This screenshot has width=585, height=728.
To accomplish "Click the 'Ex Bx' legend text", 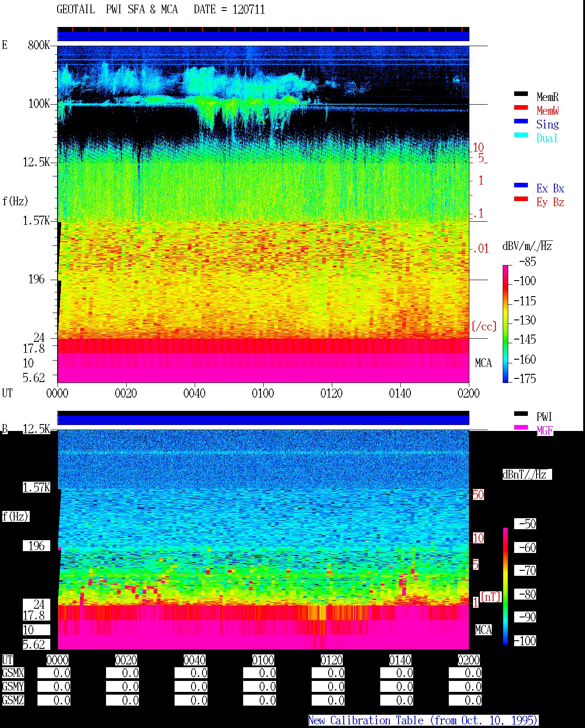I will pyautogui.click(x=550, y=189).
